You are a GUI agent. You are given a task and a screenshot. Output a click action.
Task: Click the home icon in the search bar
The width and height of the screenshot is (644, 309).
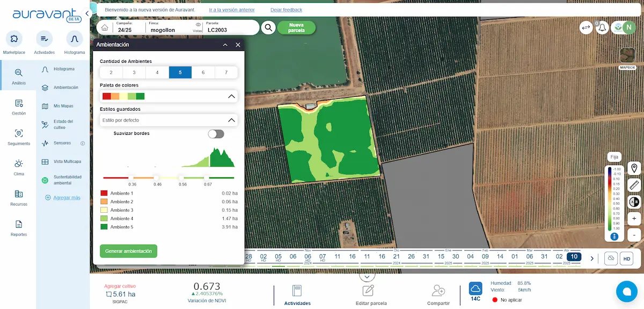tap(105, 28)
